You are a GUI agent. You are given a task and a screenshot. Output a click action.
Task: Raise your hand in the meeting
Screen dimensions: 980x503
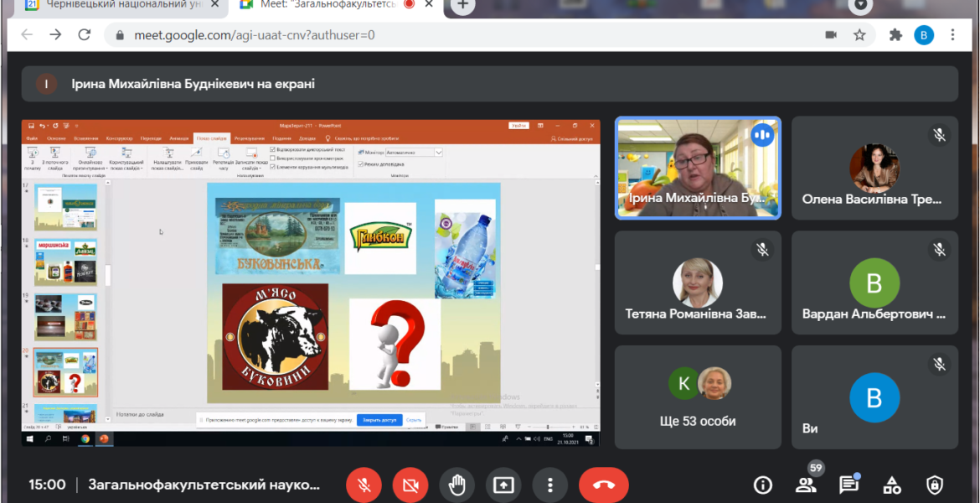pos(456,485)
